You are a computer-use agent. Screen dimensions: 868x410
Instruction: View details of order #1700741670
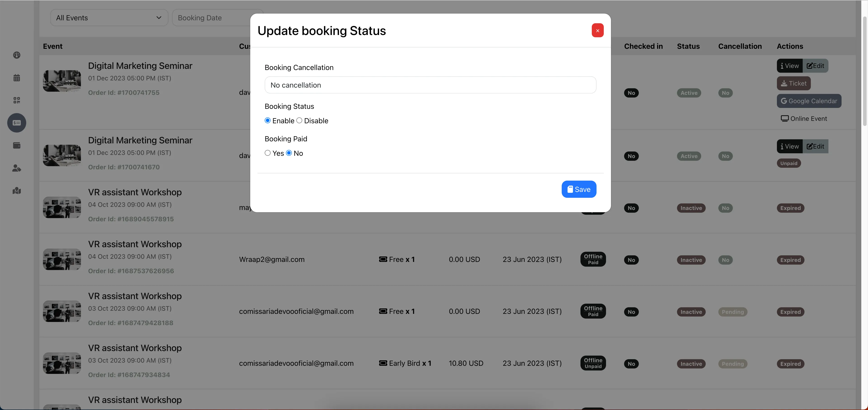pos(790,146)
